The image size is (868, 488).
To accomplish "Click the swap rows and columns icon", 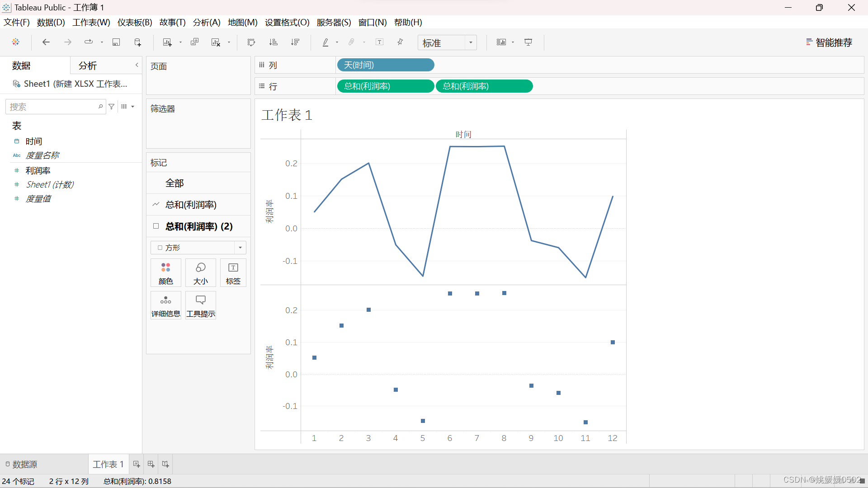I will pos(251,42).
